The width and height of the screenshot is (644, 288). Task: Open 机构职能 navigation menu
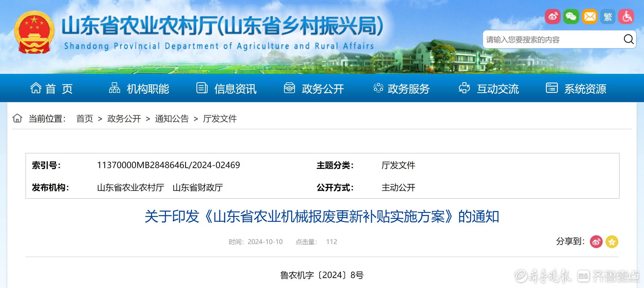[148, 89]
